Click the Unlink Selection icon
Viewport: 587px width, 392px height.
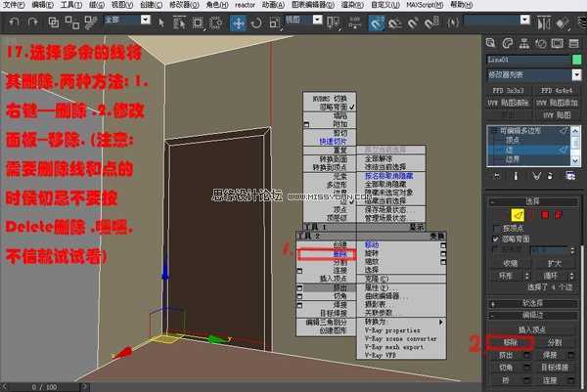click(x=71, y=22)
